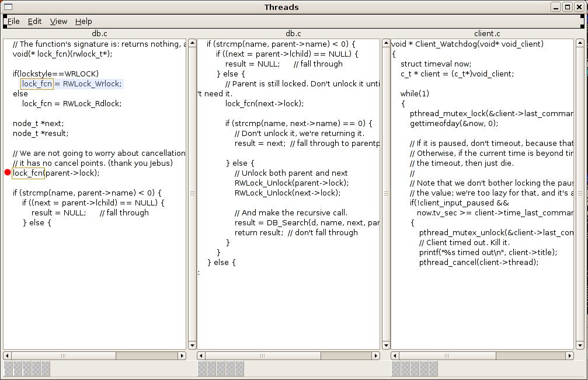Viewport: 588px width, 380px height.
Task: Click the pthread_cancel(client->thread) line
Action: (x=478, y=262)
